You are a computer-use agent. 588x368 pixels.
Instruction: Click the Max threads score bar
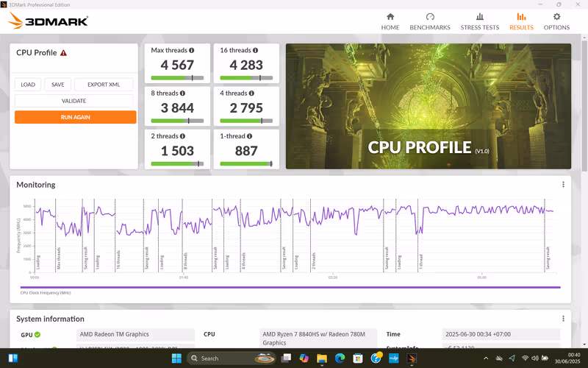[x=176, y=77]
